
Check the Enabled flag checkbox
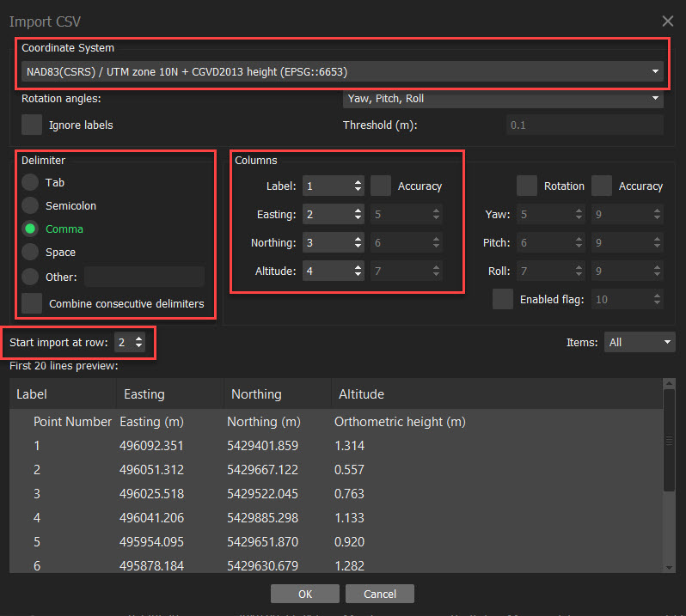pos(503,300)
